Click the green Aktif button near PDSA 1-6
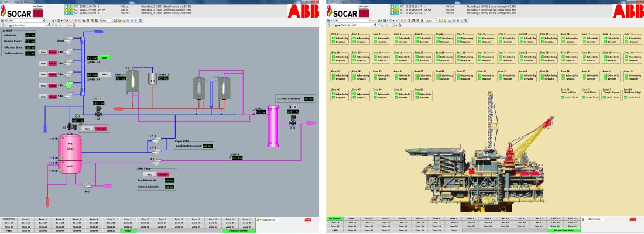Image resolution: width=644 pixels, height=234 pixels. [x=104, y=58]
